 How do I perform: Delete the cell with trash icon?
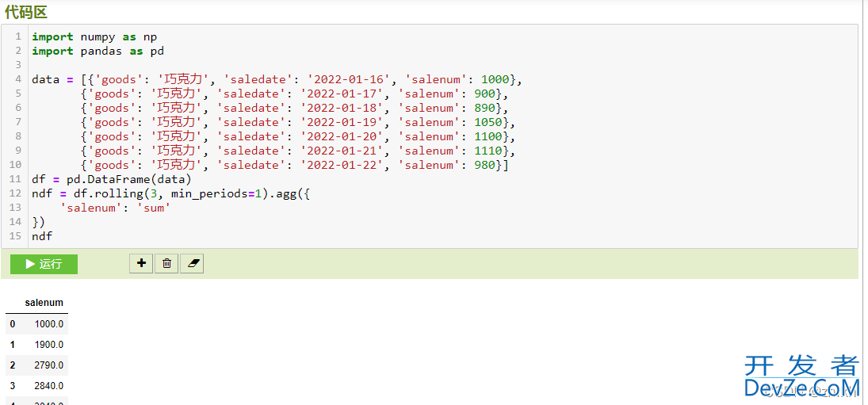(x=166, y=263)
